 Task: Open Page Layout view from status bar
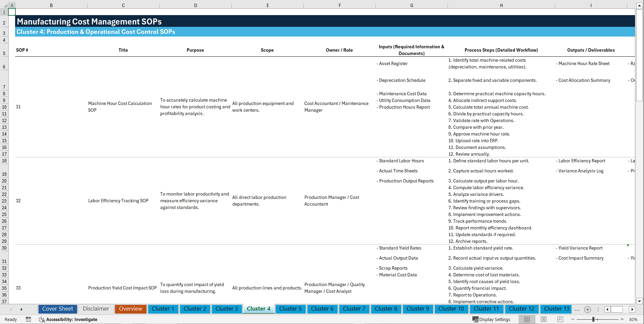click(543, 319)
